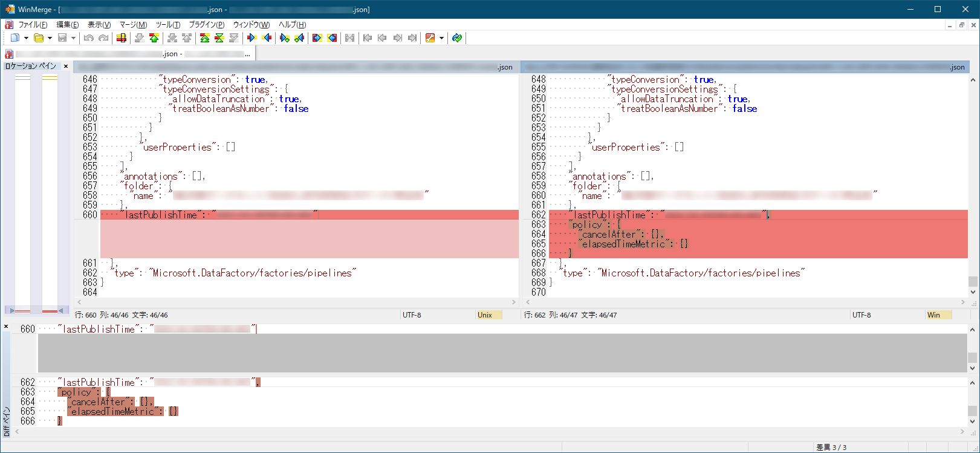Expand the Open recent files dropdown arrow
This screenshot has width=980, height=453.
[50, 38]
